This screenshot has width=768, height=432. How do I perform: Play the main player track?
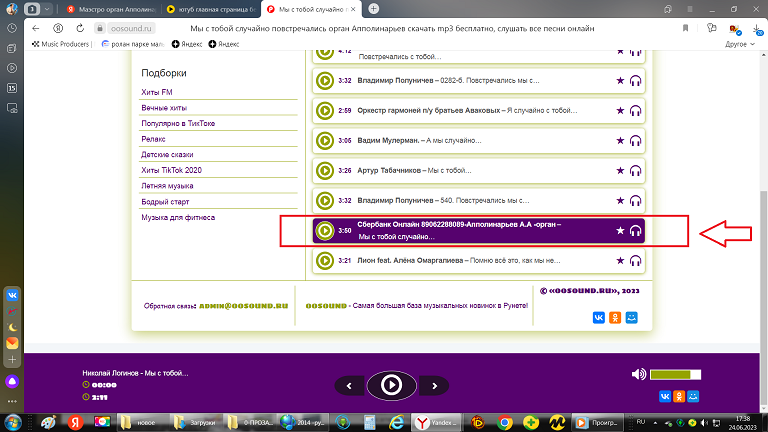[391, 385]
